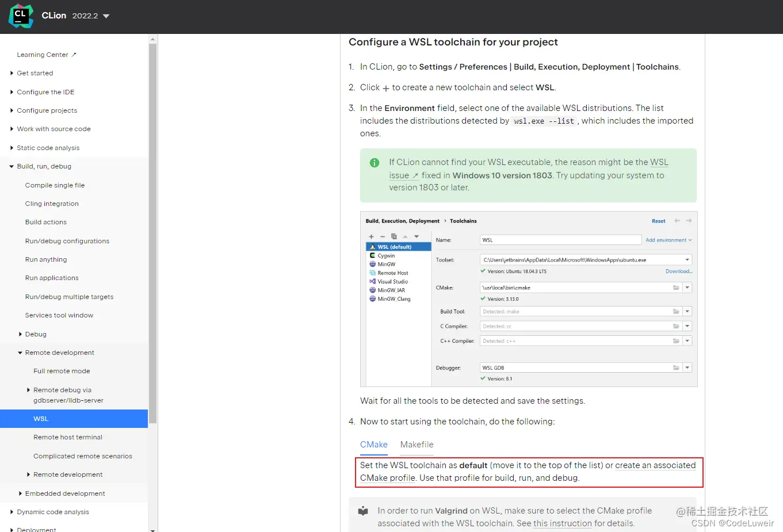Switch to the CMake tab

tap(374, 445)
